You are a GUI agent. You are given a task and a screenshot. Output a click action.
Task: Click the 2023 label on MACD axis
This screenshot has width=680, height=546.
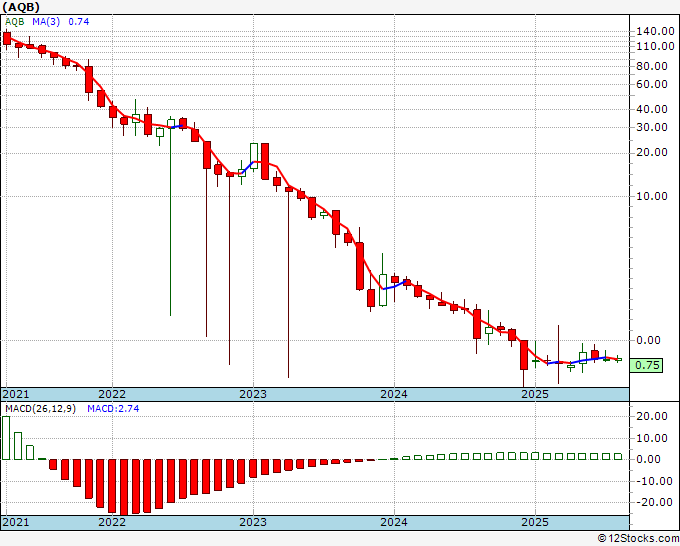click(253, 522)
